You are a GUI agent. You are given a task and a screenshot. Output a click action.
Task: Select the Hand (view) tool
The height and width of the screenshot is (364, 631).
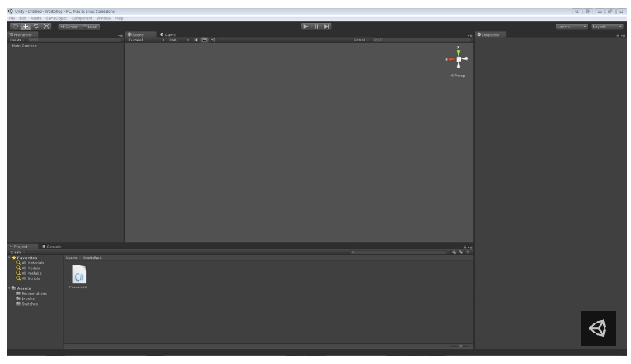tap(16, 27)
